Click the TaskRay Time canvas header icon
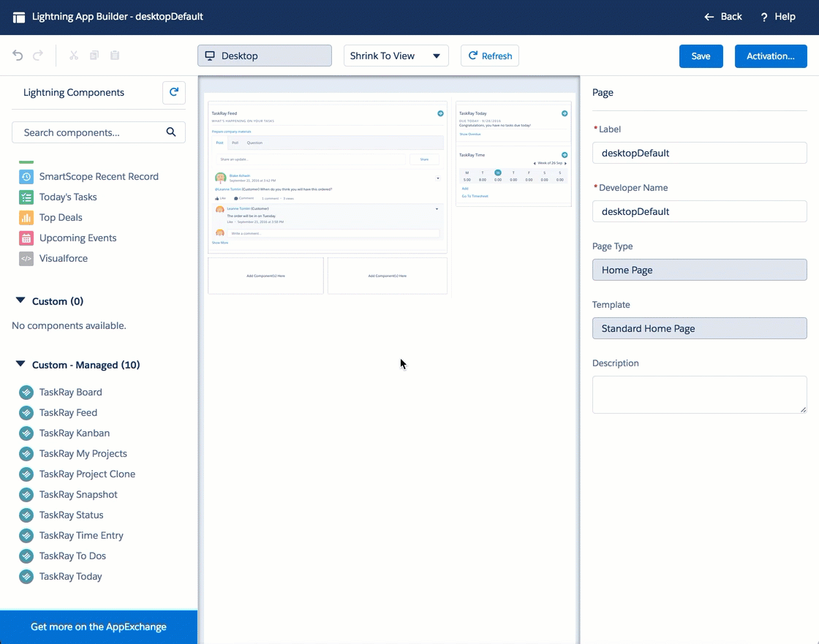This screenshot has height=644, width=819. tap(564, 155)
